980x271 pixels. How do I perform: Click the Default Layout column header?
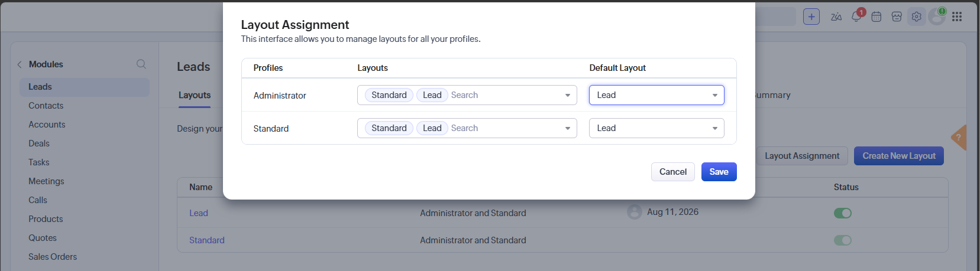point(617,68)
